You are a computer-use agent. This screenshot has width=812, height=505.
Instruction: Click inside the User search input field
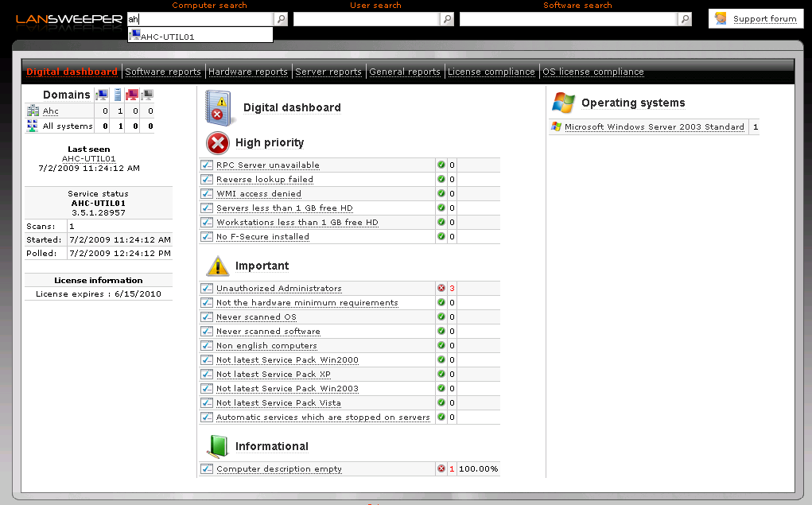pyautogui.click(x=366, y=19)
